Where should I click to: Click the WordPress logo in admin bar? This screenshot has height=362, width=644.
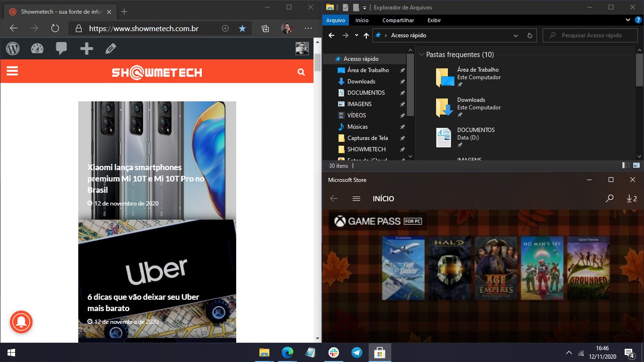pyautogui.click(x=13, y=48)
